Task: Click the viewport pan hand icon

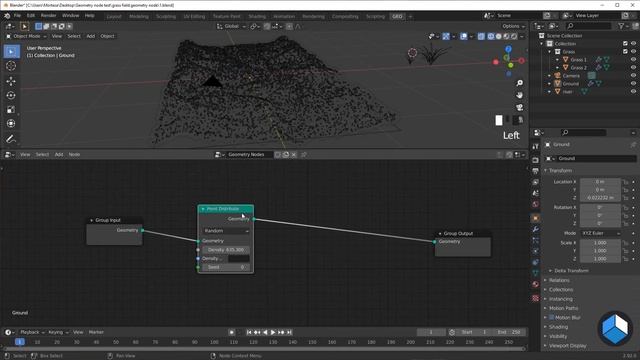Action: [519, 95]
